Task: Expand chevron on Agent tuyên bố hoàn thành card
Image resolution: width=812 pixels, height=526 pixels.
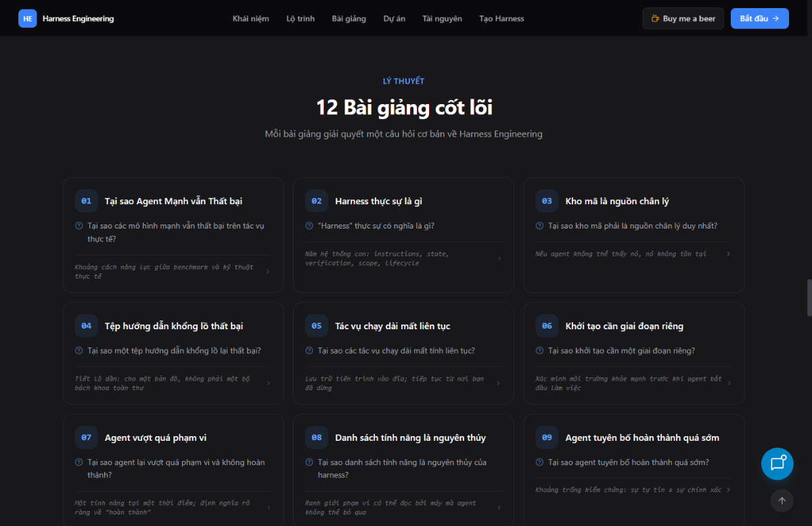Action: 729,490
